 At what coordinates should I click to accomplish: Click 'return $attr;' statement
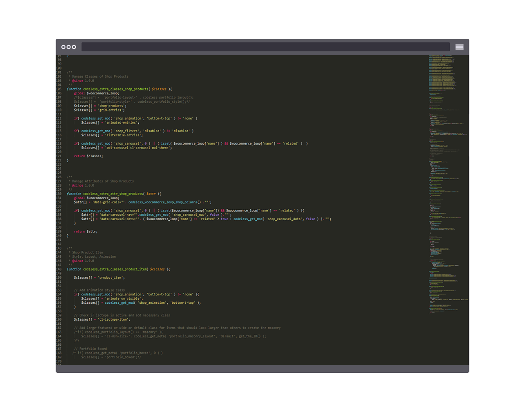pyautogui.click(x=86, y=232)
